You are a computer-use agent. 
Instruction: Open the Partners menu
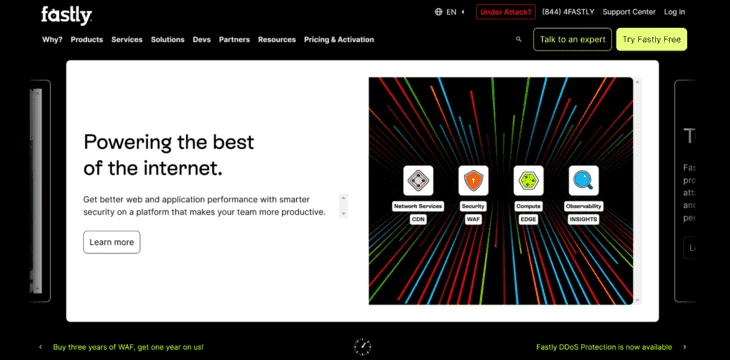234,40
